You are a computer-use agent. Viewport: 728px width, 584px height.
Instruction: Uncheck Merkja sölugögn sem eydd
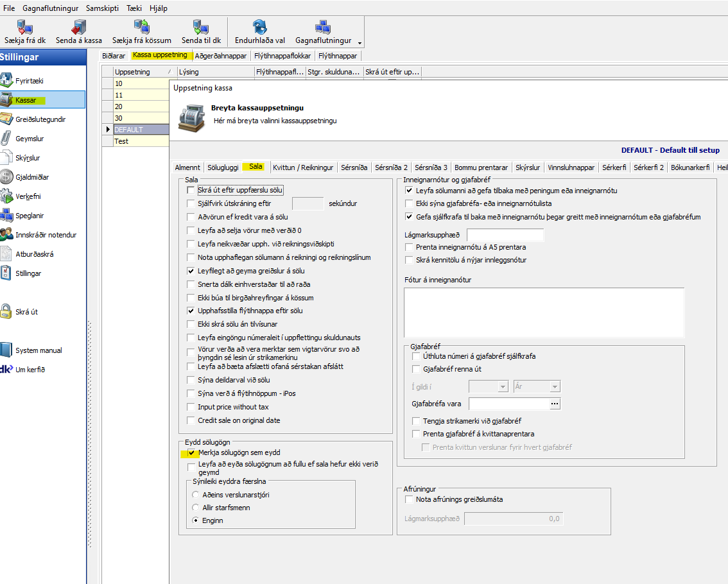pyautogui.click(x=191, y=453)
